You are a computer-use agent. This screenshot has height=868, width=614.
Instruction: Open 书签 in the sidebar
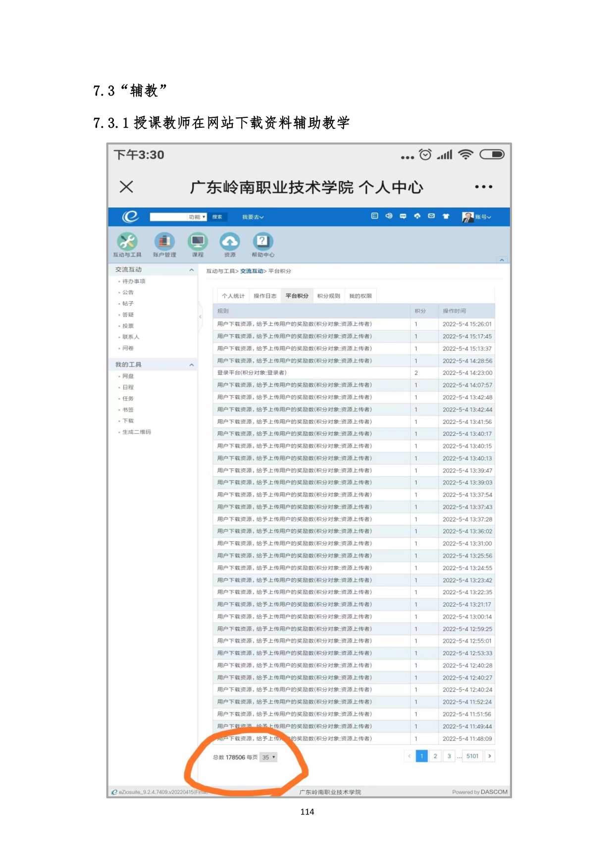(128, 409)
